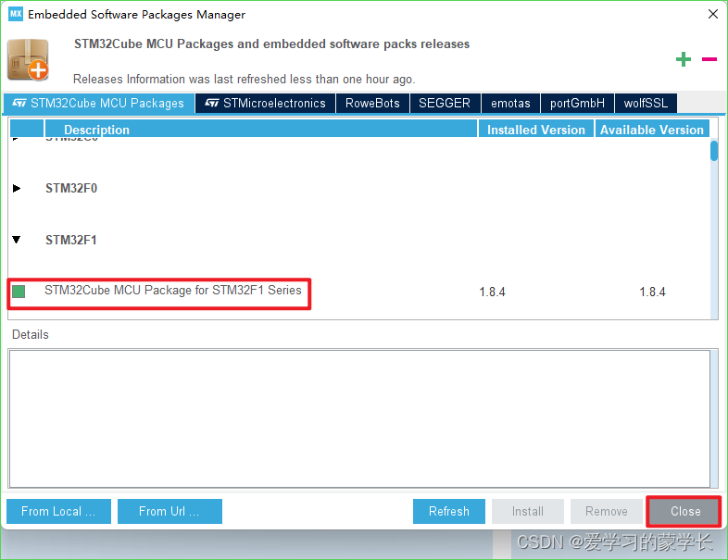Click the Available Version column header
728x560 pixels.
(652, 130)
